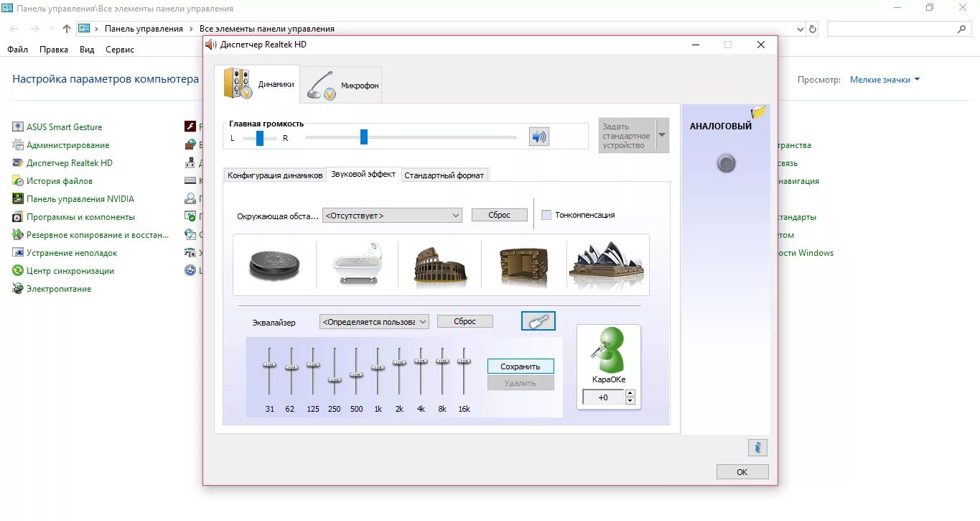Click the guitar equalizer mode icon
This screenshot has height=521, width=980.
[538, 321]
